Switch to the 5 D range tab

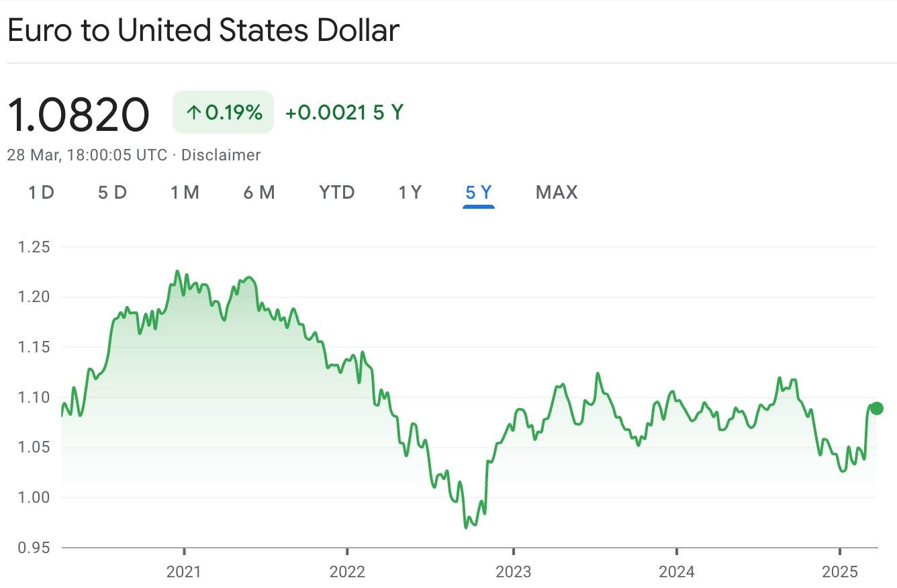[x=112, y=193]
